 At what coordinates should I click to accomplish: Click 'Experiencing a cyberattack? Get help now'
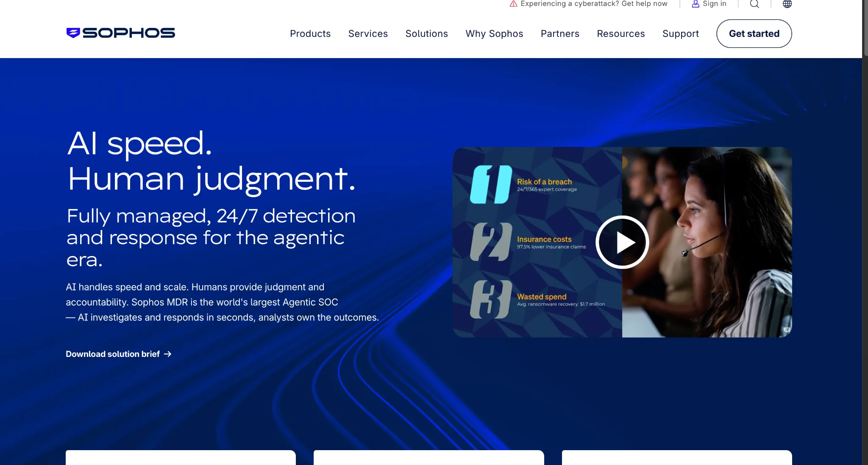[594, 4]
